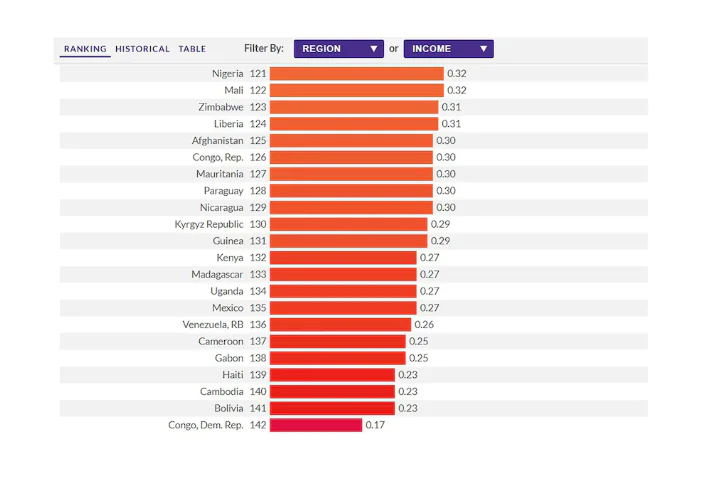
Task: Click the Kenya bar showing 0.27
Action: pos(343,258)
